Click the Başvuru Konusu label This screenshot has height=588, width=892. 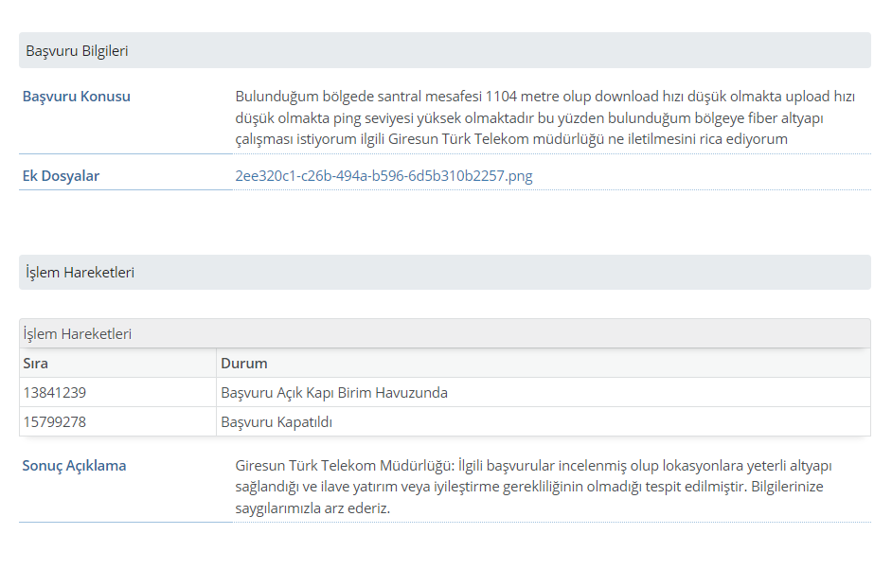click(77, 96)
